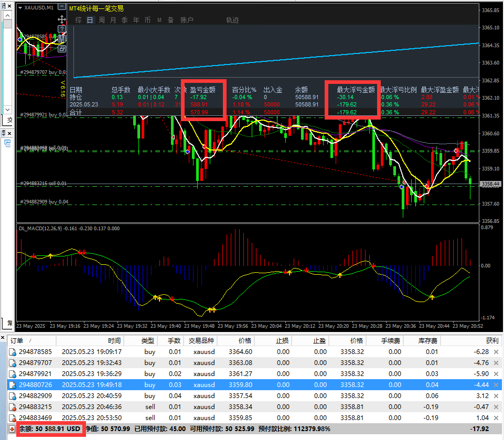Click the current price tag 3358.44
Image resolution: width=504 pixels, height=440 pixels.
click(490, 184)
